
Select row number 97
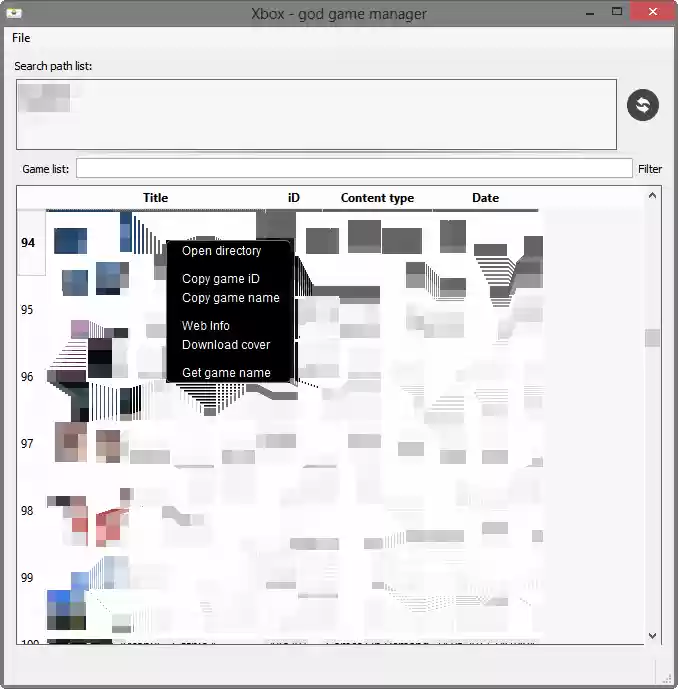(x=27, y=444)
